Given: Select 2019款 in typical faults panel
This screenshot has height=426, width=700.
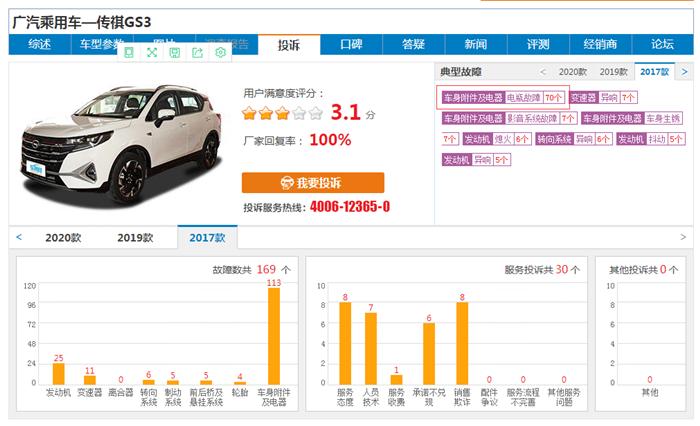Looking at the screenshot, I should (x=613, y=72).
